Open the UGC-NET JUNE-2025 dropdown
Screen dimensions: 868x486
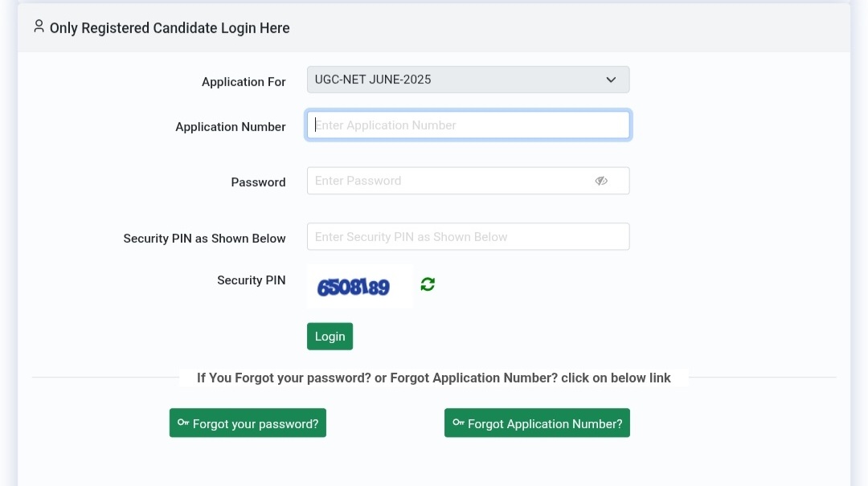[x=468, y=80]
